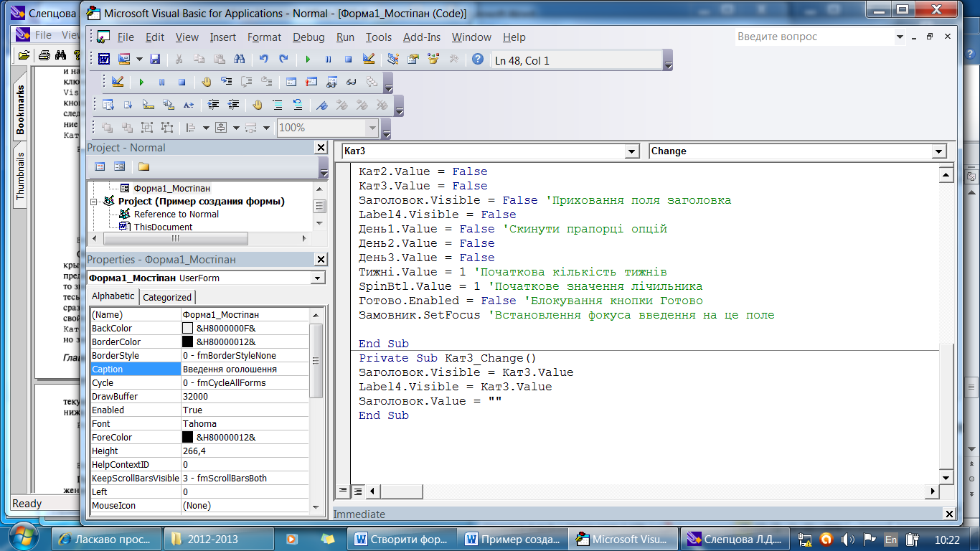Open the Object Browser icon
This screenshot has width=980, height=551.
click(433, 60)
